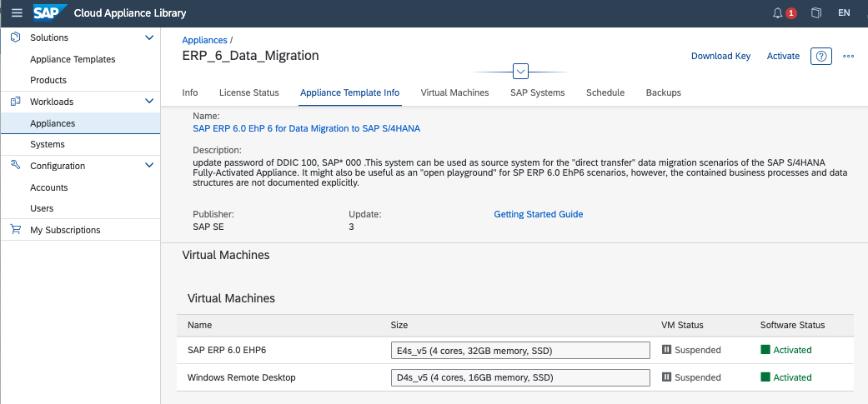
Task: Collapse the Solutions section chevron
Action: point(149,37)
